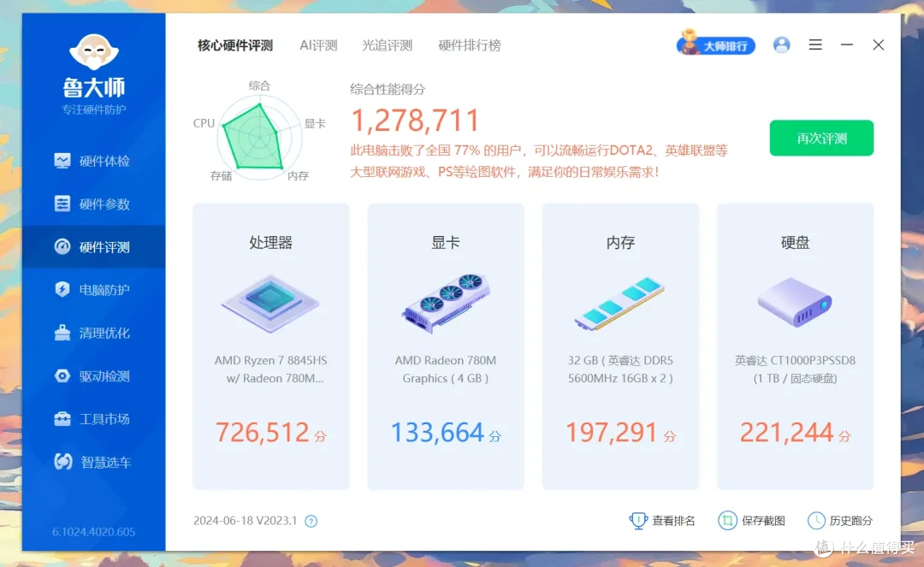Open 驱动检测 in the sidebar
924x567 pixels.
[x=94, y=375]
